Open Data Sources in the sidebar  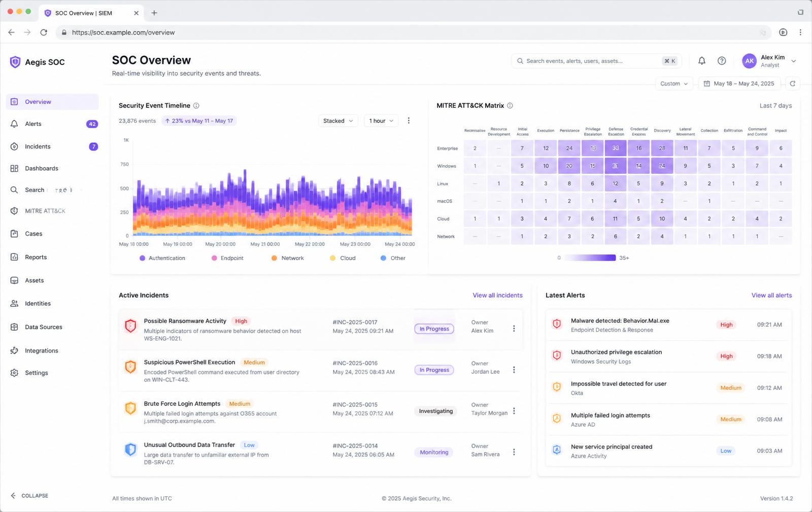[x=52, y=327]
